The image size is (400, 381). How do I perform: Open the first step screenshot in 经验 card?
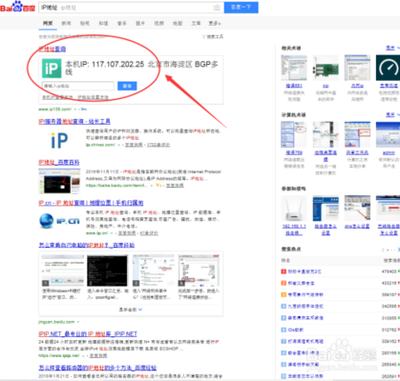coord(63,271)
